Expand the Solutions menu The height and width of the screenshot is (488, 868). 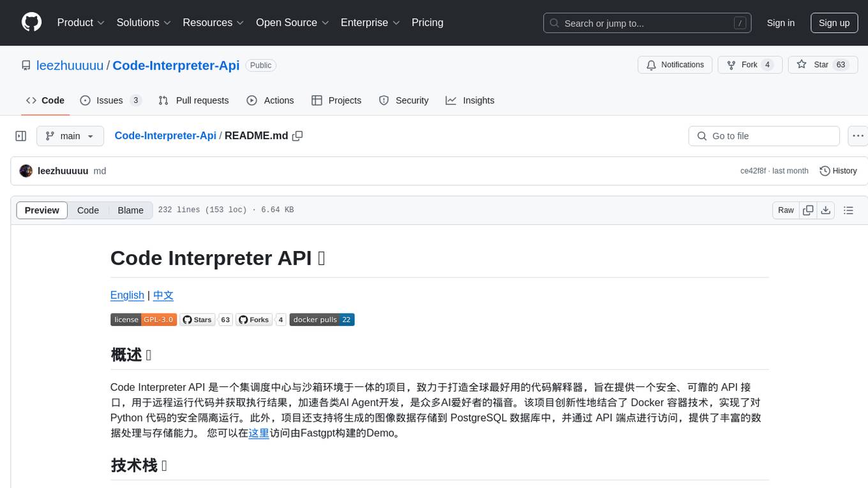(x=144, y=22)
